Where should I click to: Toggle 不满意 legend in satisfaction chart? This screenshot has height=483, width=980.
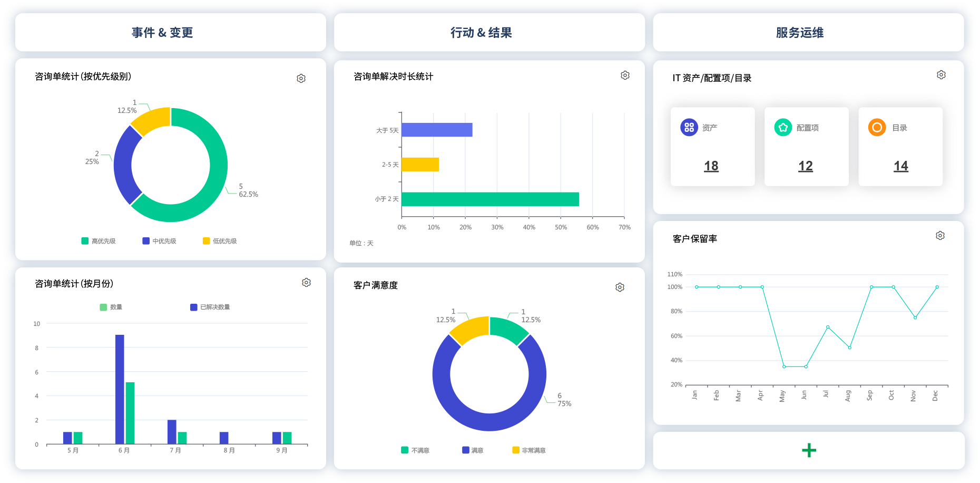(416, 450)
